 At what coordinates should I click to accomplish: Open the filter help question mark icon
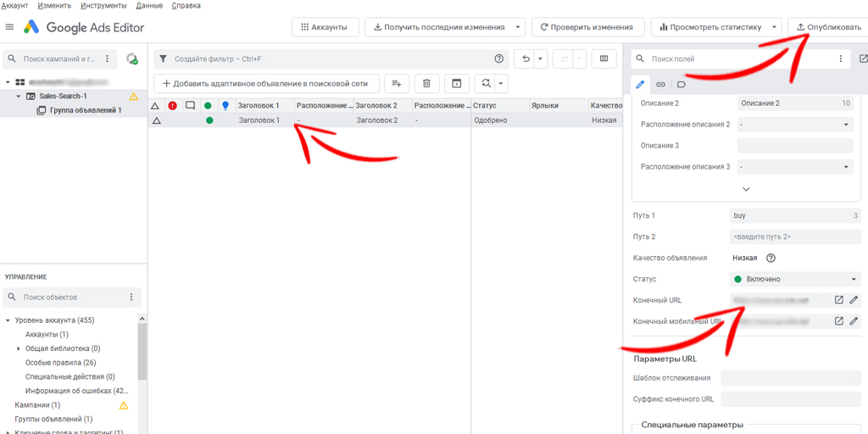pyautogui.click(x=499, y=59)
